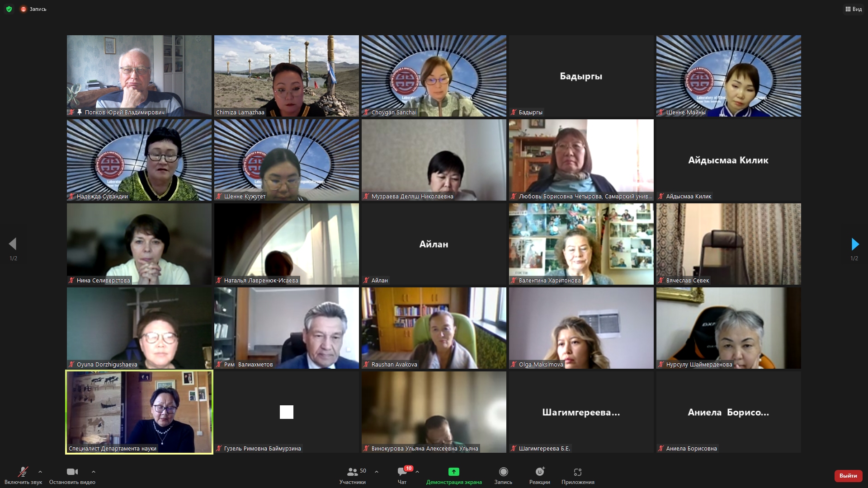Viewport: 868px width, 488px height.
Task: Expand the chat options chevron
Action: pyautogui.click(x=417, y=472)
